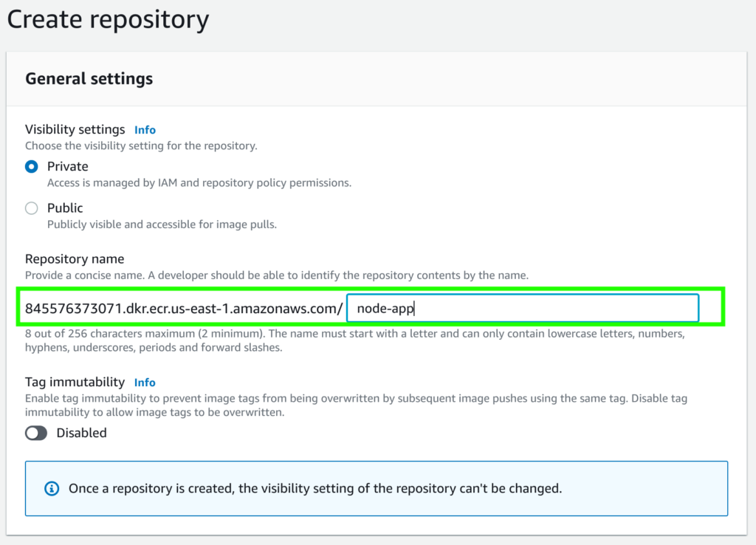Click the Disabled toggle switch

click(36, 433)
